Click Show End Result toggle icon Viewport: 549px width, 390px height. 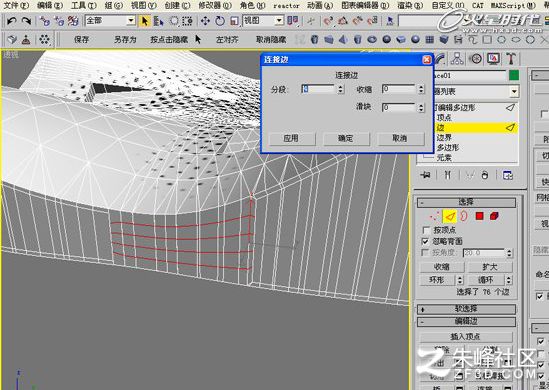pos(447,175)
